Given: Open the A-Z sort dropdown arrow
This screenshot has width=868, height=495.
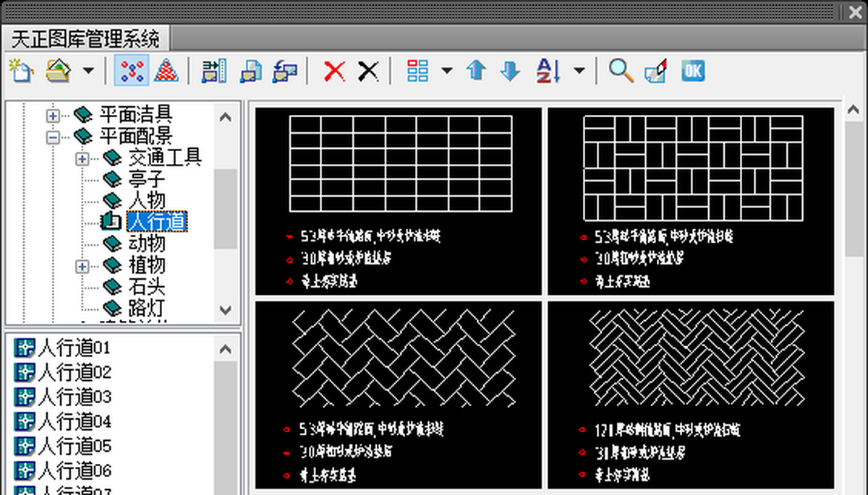Looking at the screenshot, I should coord(579,71).
